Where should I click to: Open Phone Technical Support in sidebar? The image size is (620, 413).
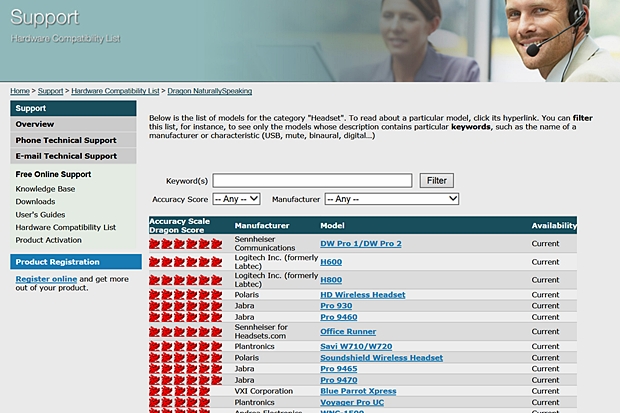coord(73,140)
